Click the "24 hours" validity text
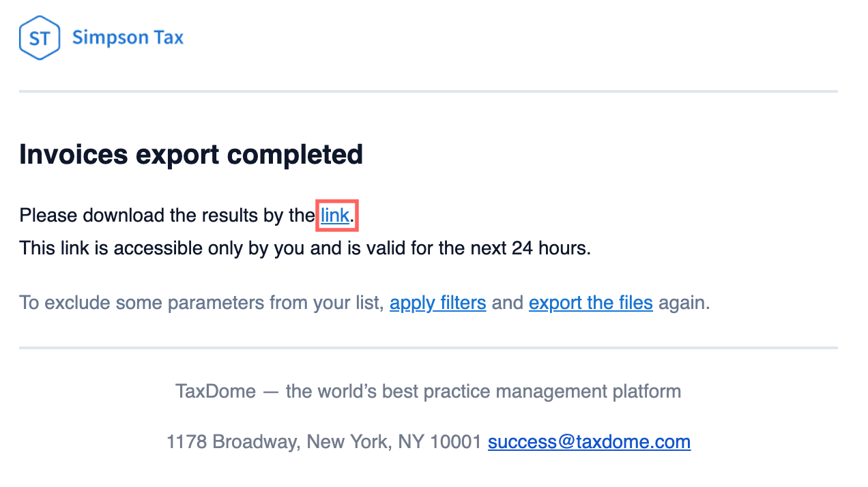This screenshot has height=487, width=868. (x=549, y=248)
